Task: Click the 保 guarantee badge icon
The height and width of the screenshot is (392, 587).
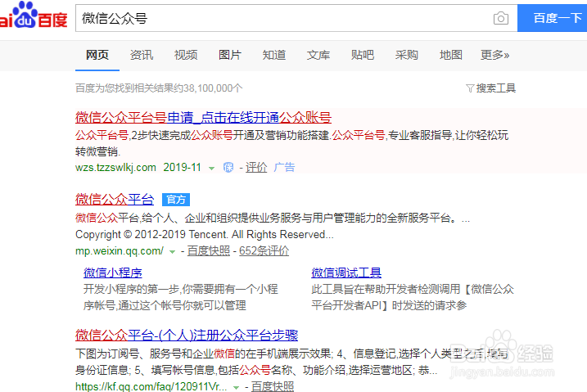Action: (228, 167)
